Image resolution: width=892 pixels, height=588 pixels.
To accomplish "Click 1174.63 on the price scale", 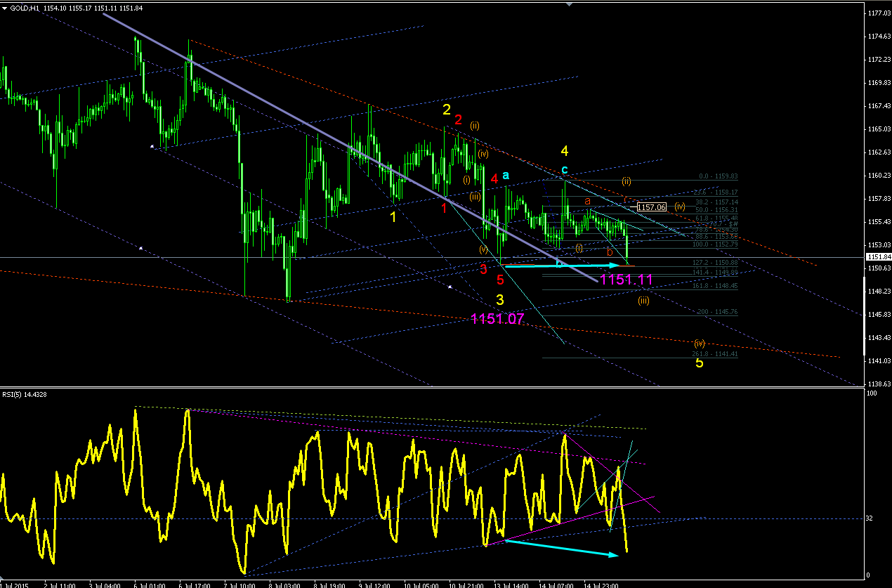I will coord(878,37).
